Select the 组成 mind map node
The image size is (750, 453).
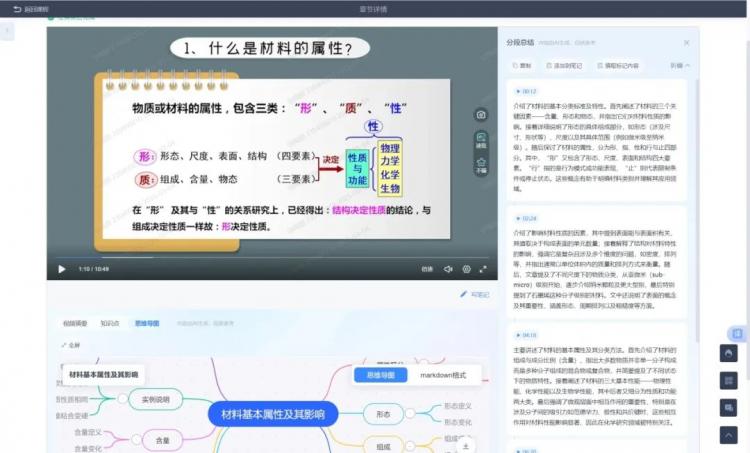click(383, 446)
